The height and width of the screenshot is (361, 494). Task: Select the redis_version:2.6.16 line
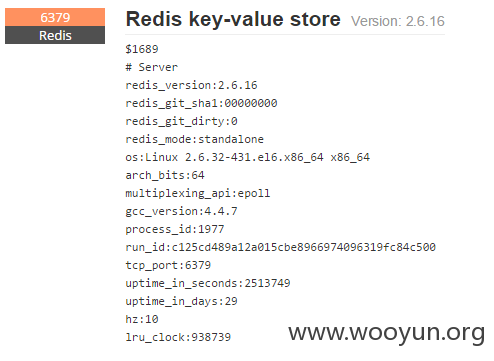191,85
